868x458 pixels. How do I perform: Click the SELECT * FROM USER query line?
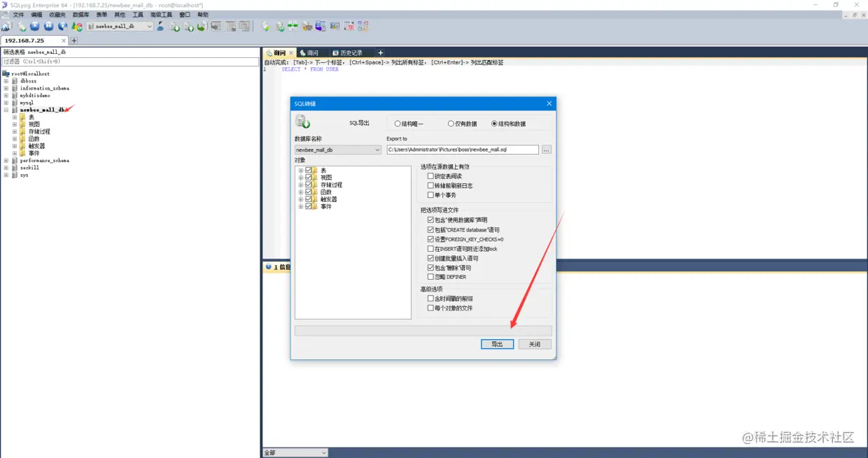coord(310,69)
